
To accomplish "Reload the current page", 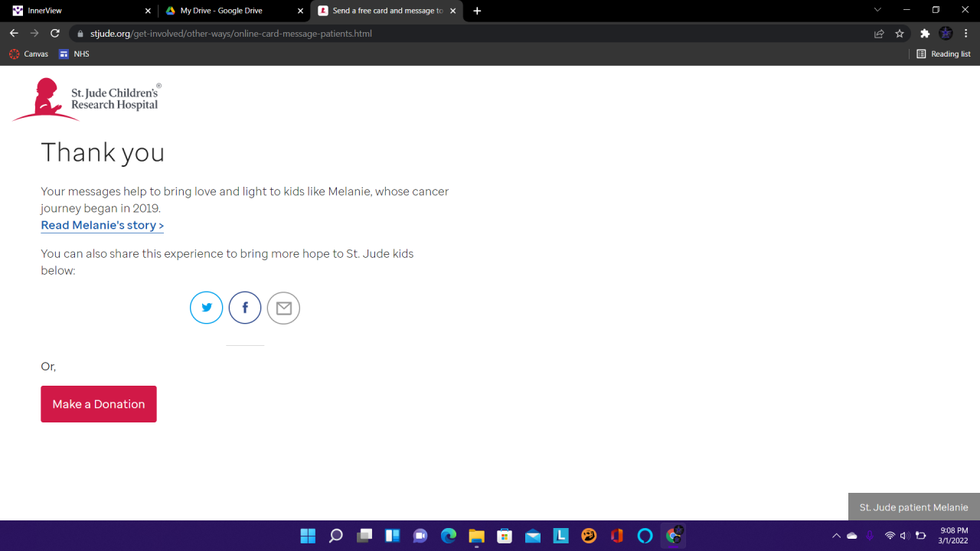I will click(55, 34).
